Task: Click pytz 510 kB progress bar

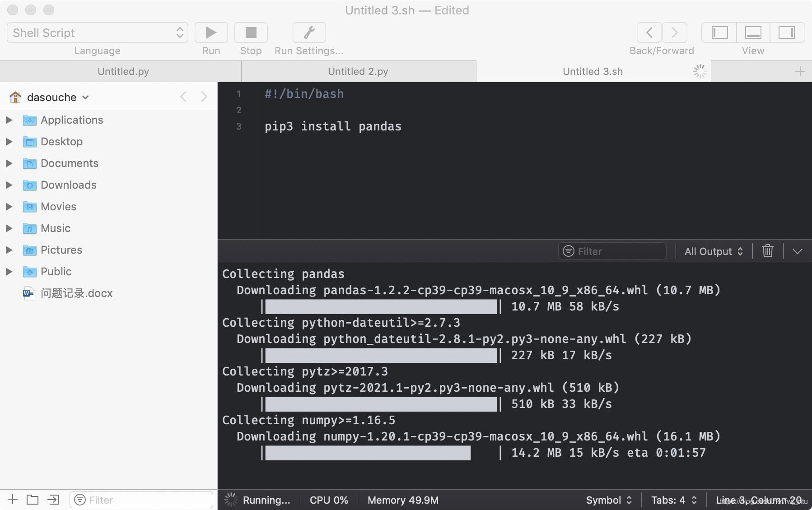Action: click(x=382, y=404)
